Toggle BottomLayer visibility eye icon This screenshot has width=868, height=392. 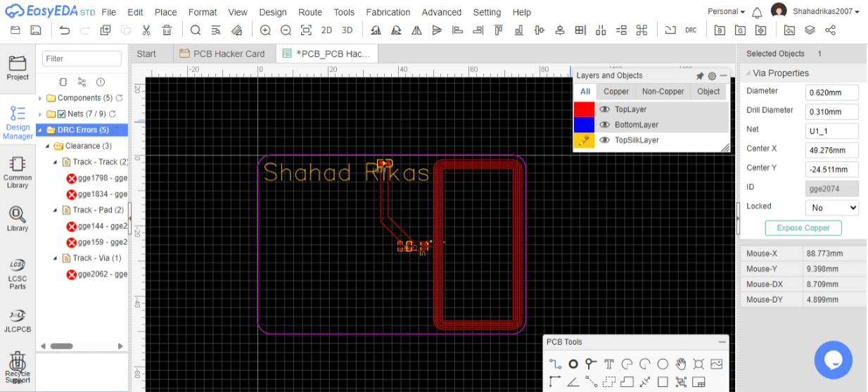click(x=604, y=125)
